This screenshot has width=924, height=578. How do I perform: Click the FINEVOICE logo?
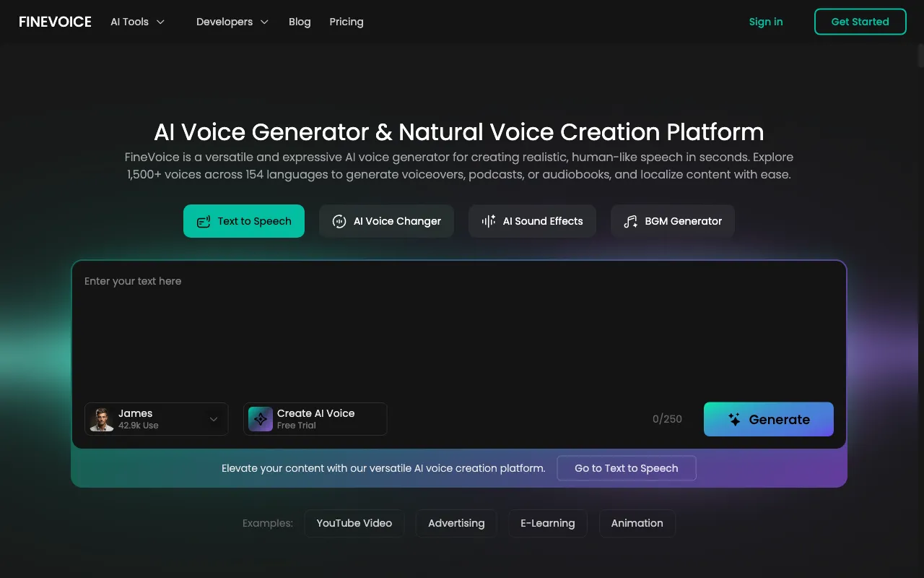(x=55, y=22)
